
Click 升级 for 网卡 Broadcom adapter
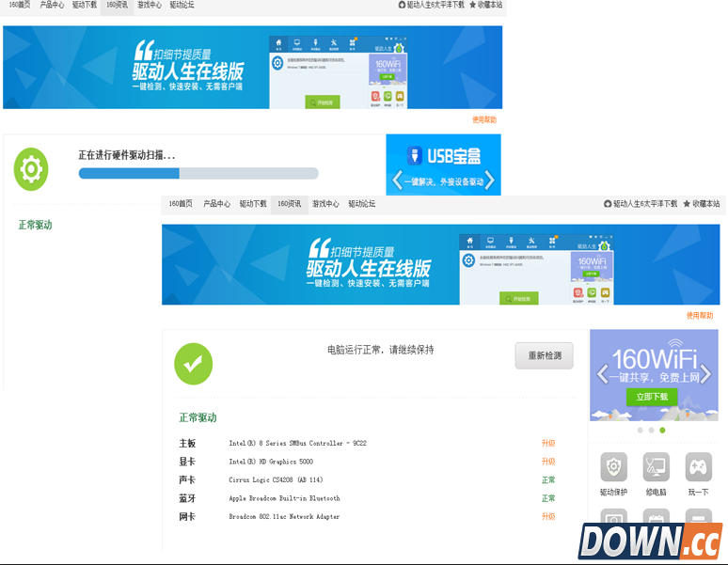pos(548,516)
